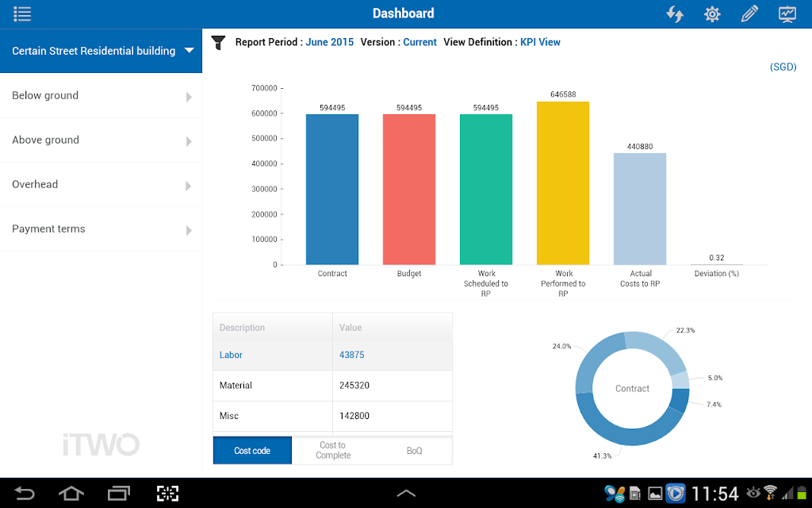812x508 pixels.
Task: Open settings gear in top bar
Action: tap(712, 14)
